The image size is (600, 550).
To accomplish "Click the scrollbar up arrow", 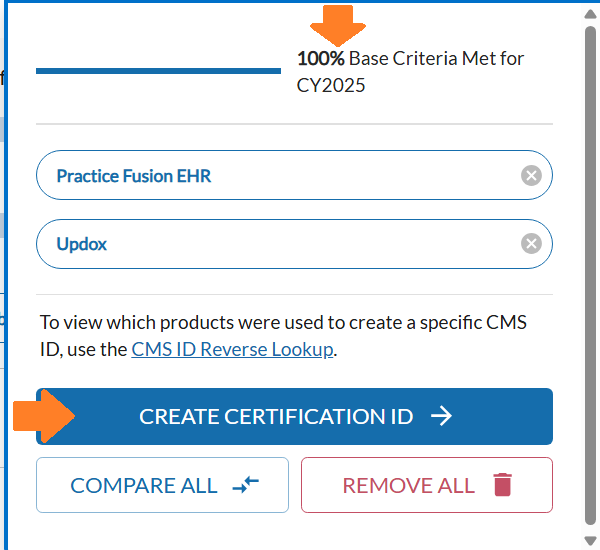I will [590, 15].
